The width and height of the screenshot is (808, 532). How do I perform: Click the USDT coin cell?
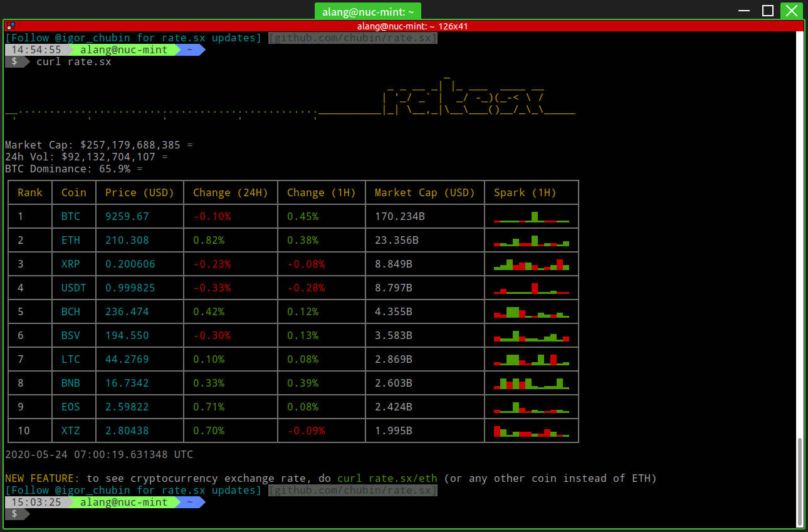(x=74, y=288)
